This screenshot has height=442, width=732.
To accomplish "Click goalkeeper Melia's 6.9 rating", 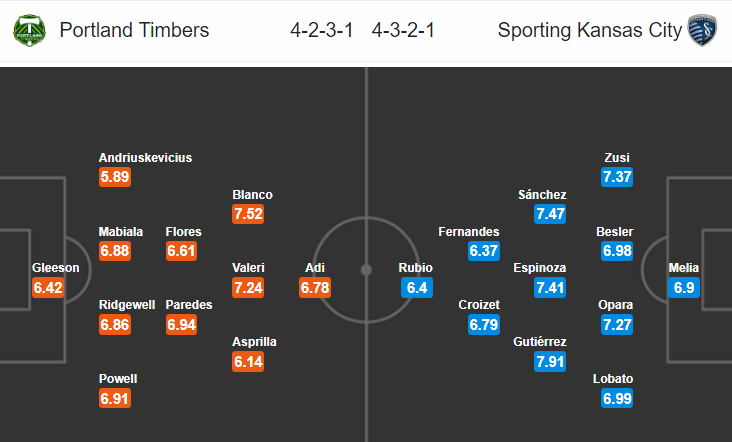I will coord(684,288).
